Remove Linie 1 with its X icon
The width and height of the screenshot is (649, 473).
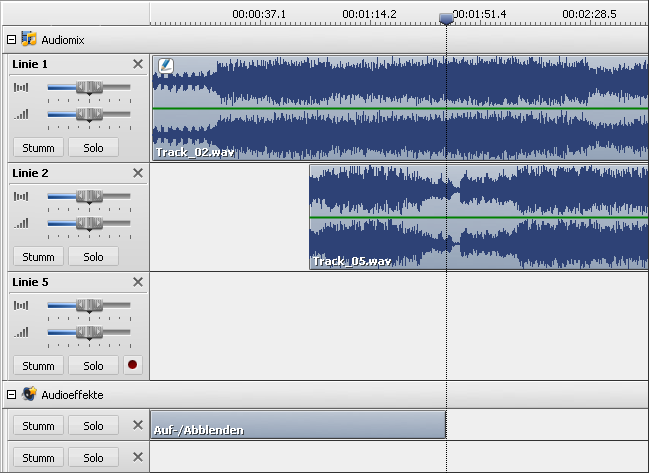coord(138,64)
